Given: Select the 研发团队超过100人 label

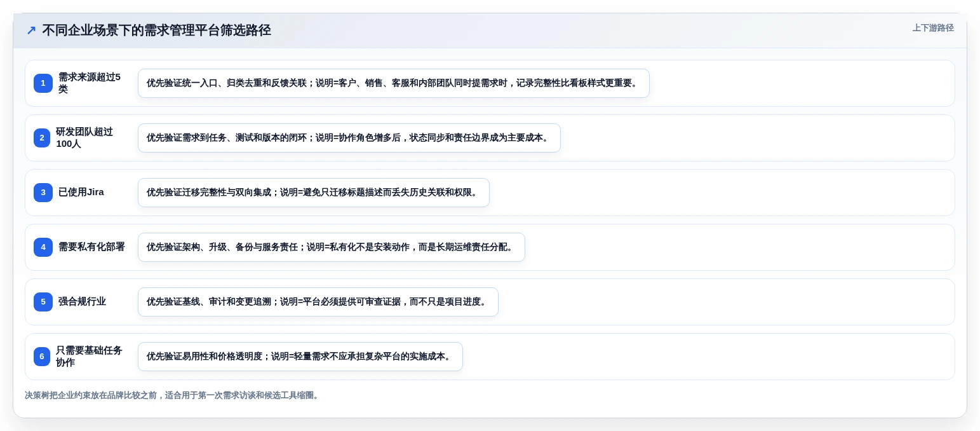Looking at the screenshot, I should (x=84, y=138).
